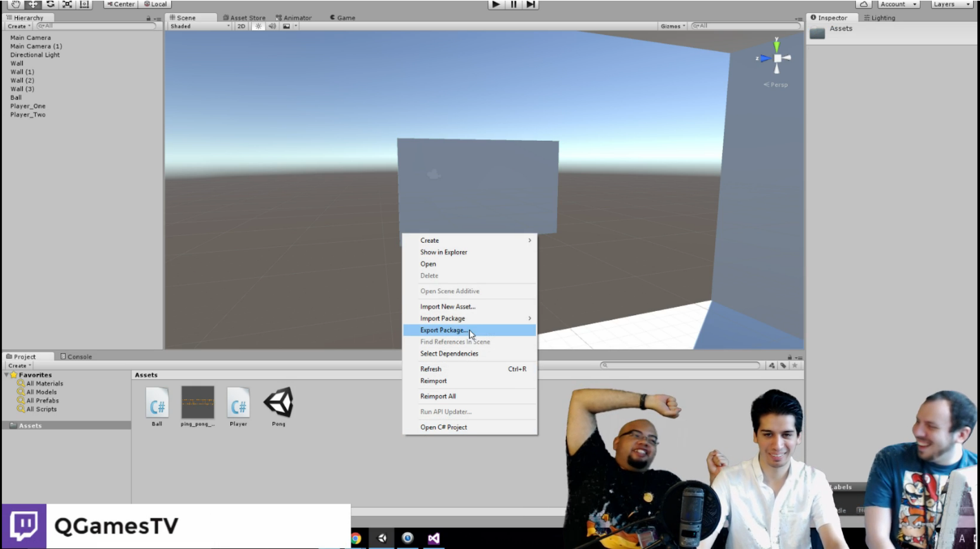The height and width of the screenshot is (549, 980).
Task: Switch to the Console tab
Action: point(77,357)
